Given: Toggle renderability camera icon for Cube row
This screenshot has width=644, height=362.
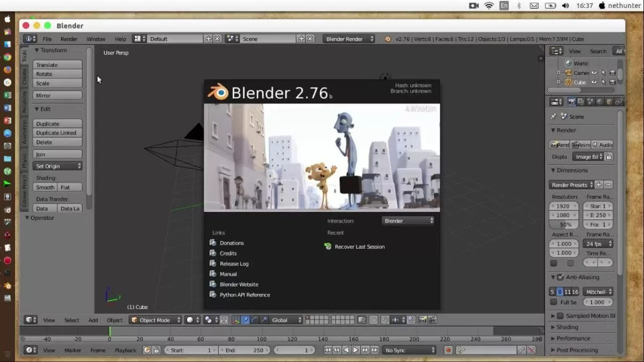Looking at the screenshot, I should pyautogui.click(x=612, y=82).
